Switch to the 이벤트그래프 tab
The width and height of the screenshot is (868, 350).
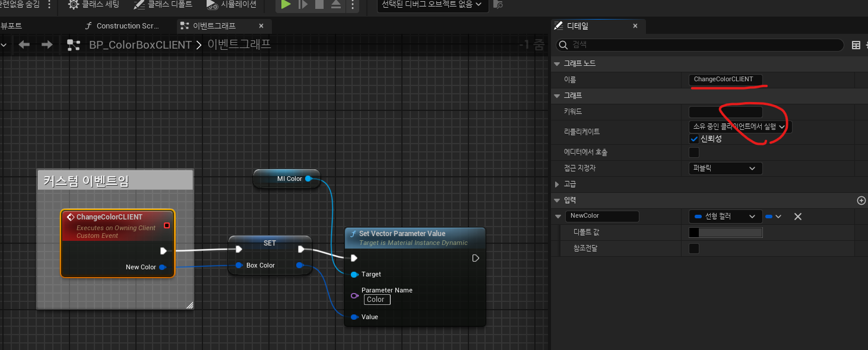pyautogui.click(x=214, y=26)
